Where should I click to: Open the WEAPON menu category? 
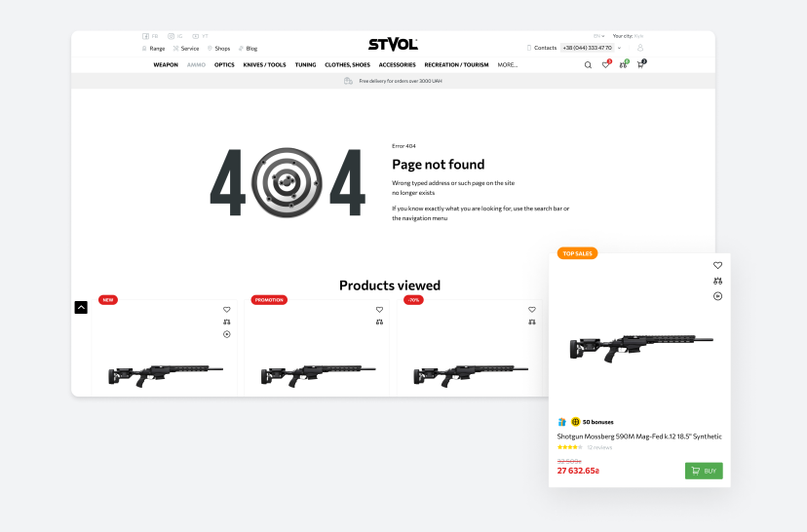[166, 65]
